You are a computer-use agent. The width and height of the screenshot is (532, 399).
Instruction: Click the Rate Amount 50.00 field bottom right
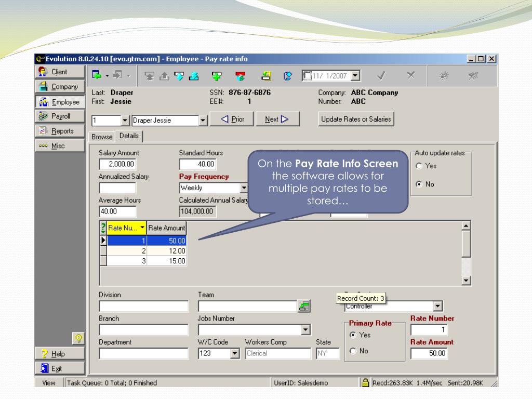tap(429, 353)
